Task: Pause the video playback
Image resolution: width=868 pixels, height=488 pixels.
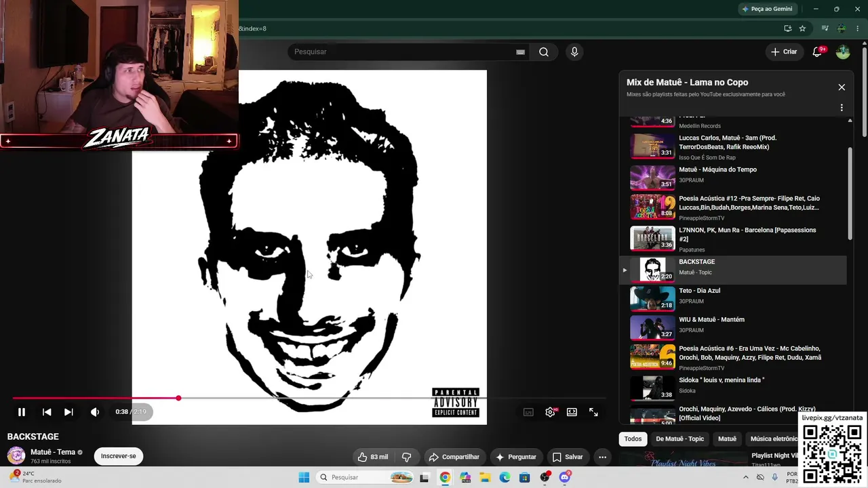Action: pos(22,412)
